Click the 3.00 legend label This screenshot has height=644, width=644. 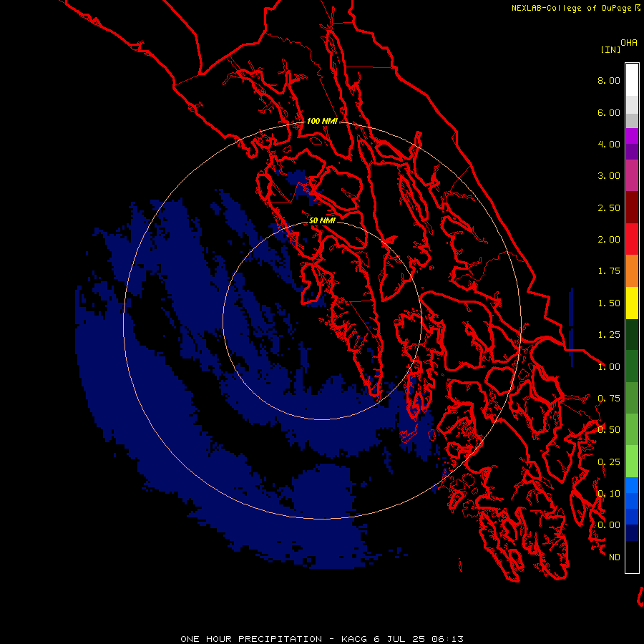609,176
